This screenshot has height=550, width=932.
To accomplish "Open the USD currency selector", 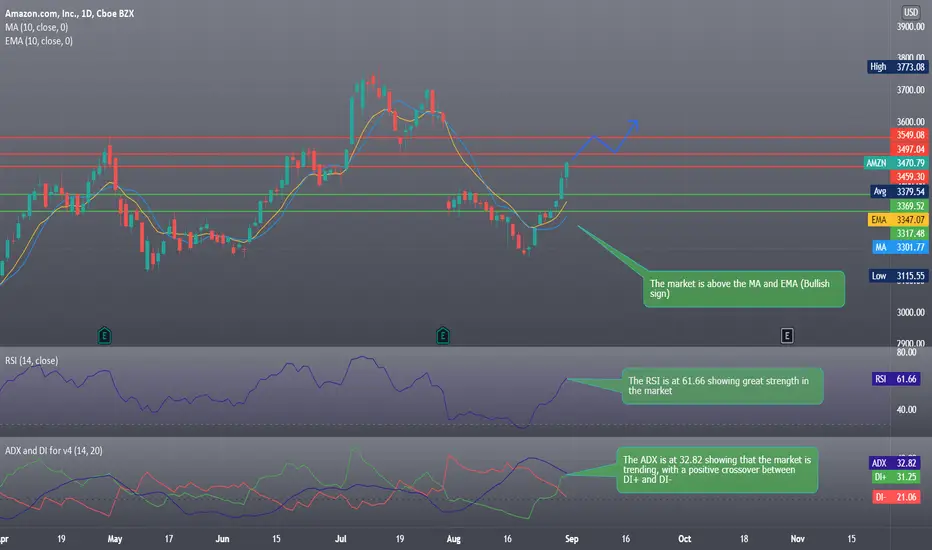I will click(911, 12).
